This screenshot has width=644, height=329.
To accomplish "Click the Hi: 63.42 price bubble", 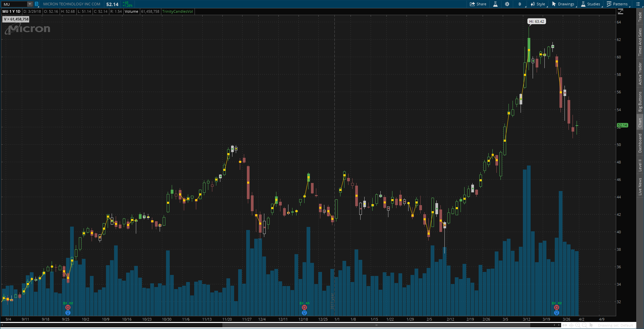I will tap(537, 21).
